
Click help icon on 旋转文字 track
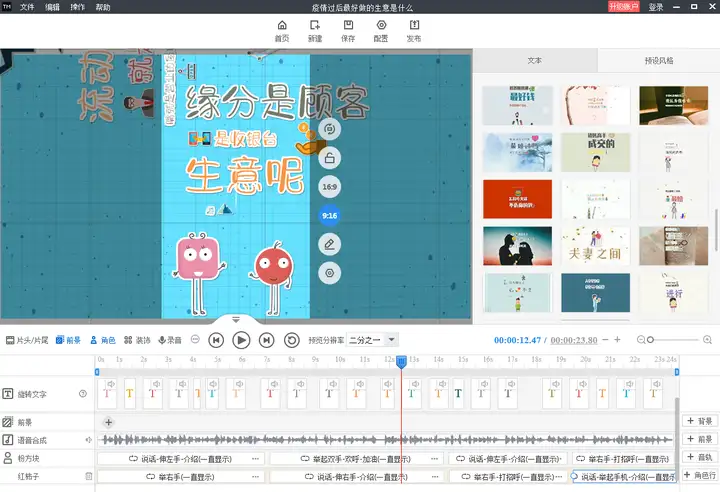click(83, 394)
